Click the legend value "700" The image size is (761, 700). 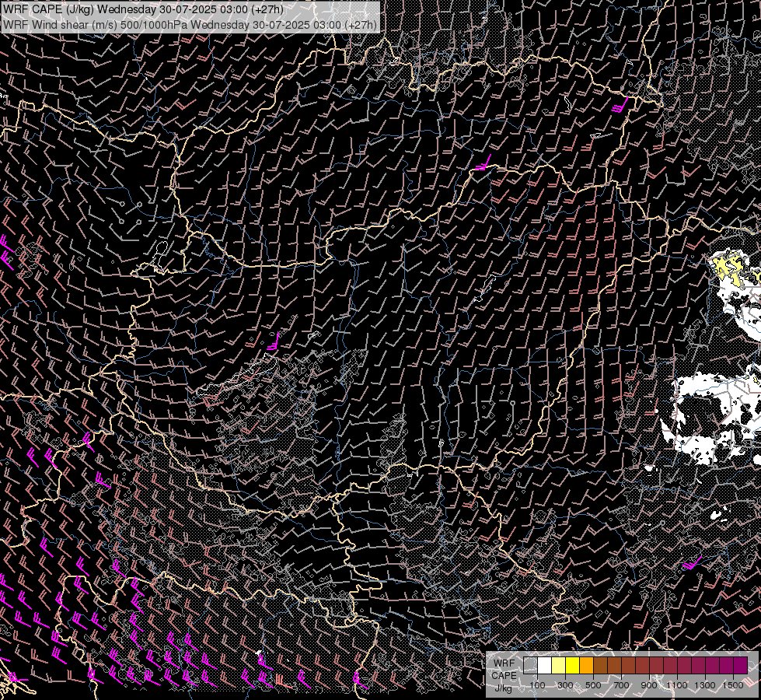(x=621, y=685)
